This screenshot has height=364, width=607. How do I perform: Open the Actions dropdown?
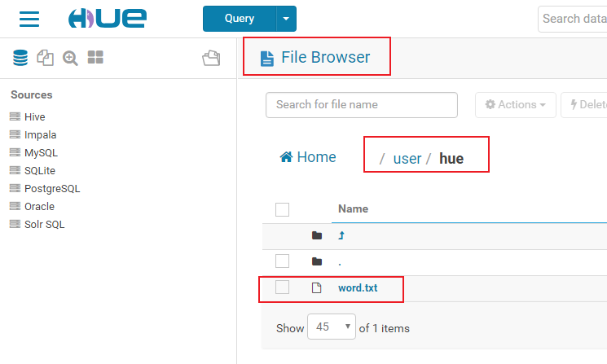[x=516, y=105]
